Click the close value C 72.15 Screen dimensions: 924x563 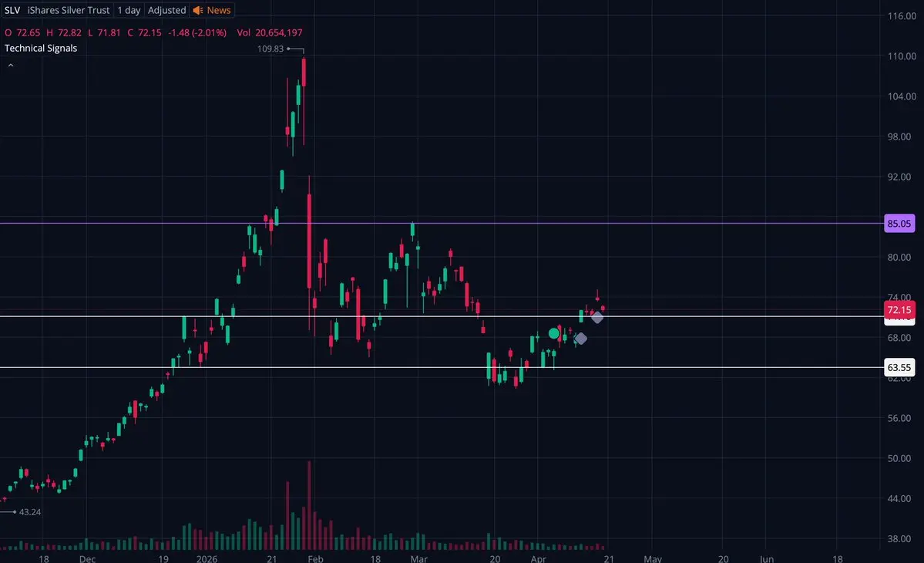(144, 32)
